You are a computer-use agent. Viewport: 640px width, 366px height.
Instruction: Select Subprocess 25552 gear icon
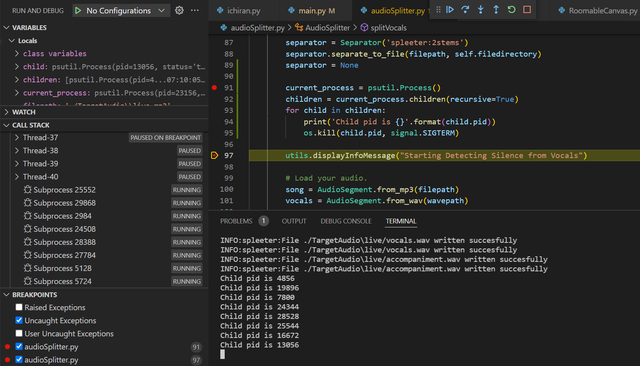pos(27,189)
